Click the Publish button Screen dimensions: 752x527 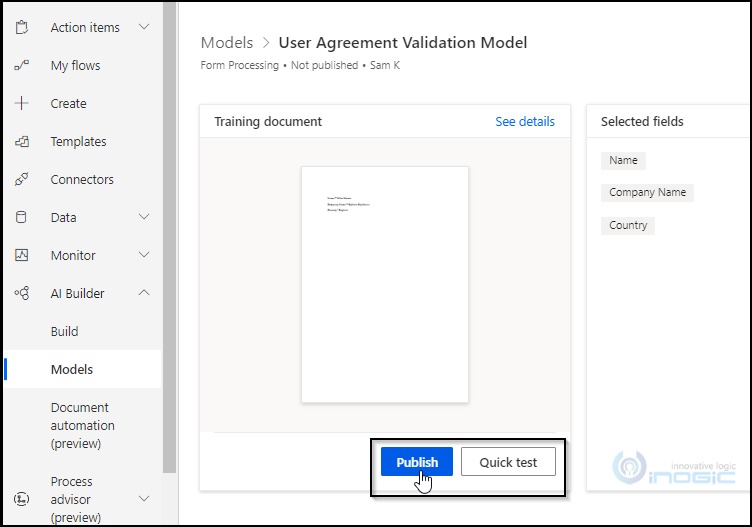tap(417, 462)
